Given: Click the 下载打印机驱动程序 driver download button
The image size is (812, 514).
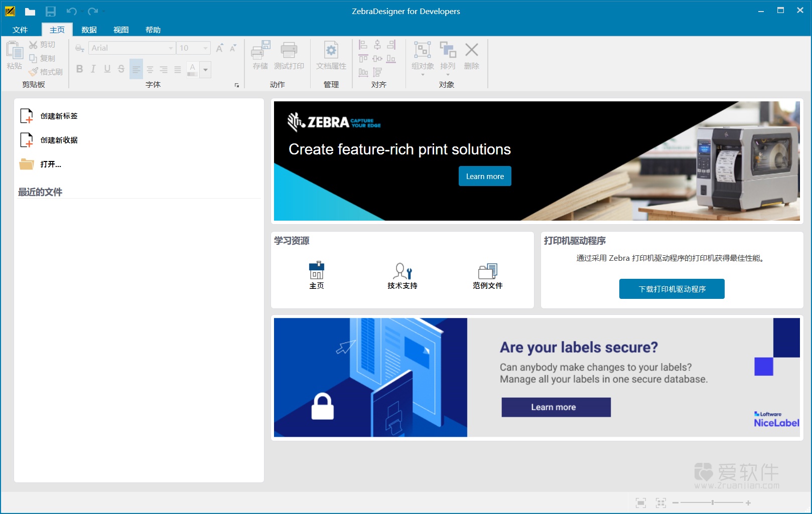Looking at the screenshot, I should [671, 289].
